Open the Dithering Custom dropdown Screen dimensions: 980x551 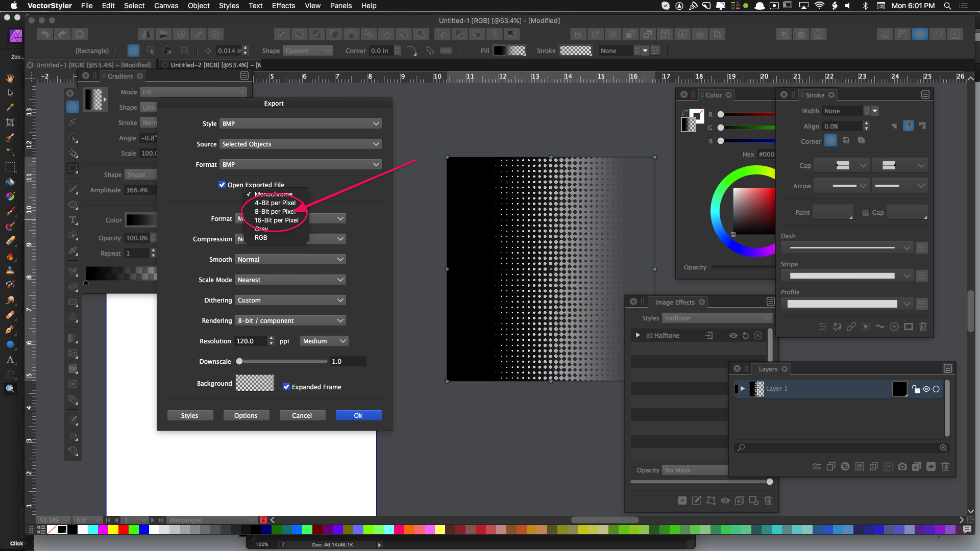pyautogui.click(x=290, y=300)
